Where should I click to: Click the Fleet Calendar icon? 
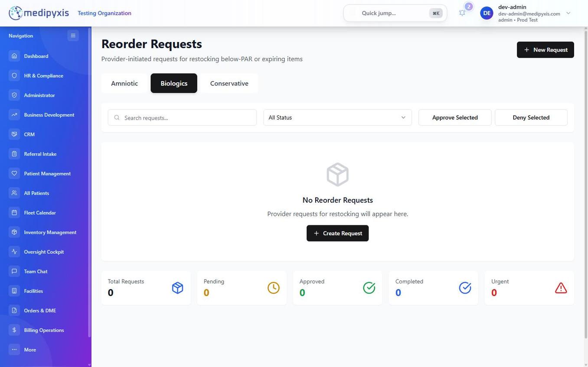coord(14,213)
